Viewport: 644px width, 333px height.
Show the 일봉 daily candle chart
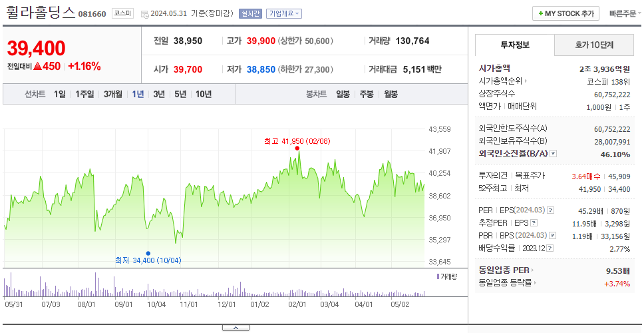[343, 94]
